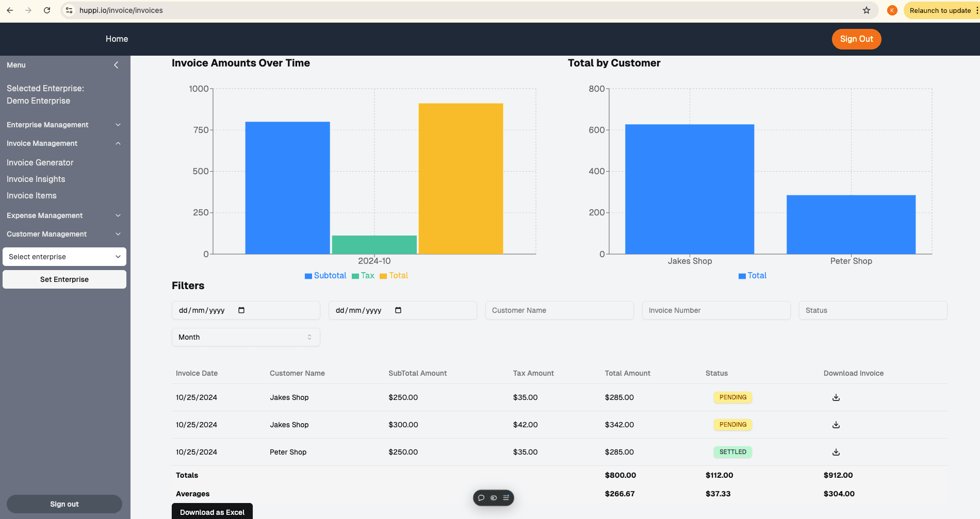
Task: Click the orange Sign Out button
Action: 856,39
